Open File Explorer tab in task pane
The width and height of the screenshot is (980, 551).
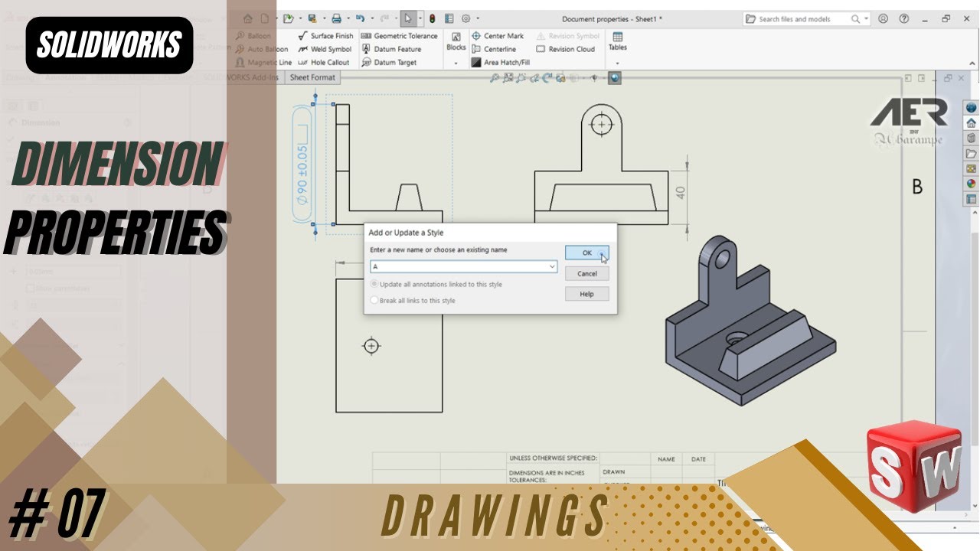[971, 153]
